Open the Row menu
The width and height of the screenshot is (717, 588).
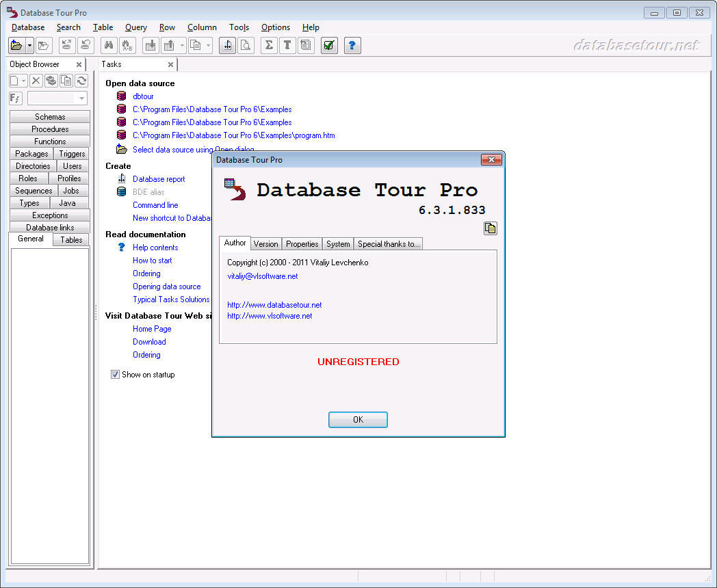coord(168,27)
